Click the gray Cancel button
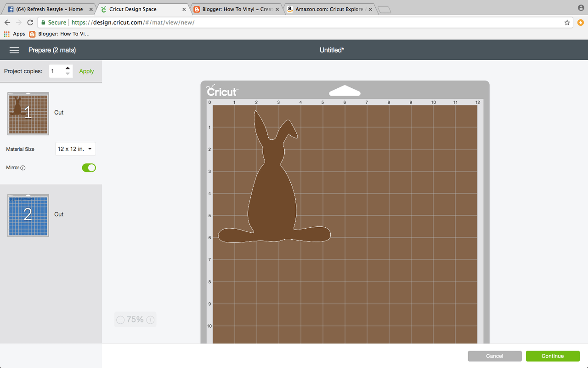Image resolution: width=588 pixels, height=368 pixels. 495,356
